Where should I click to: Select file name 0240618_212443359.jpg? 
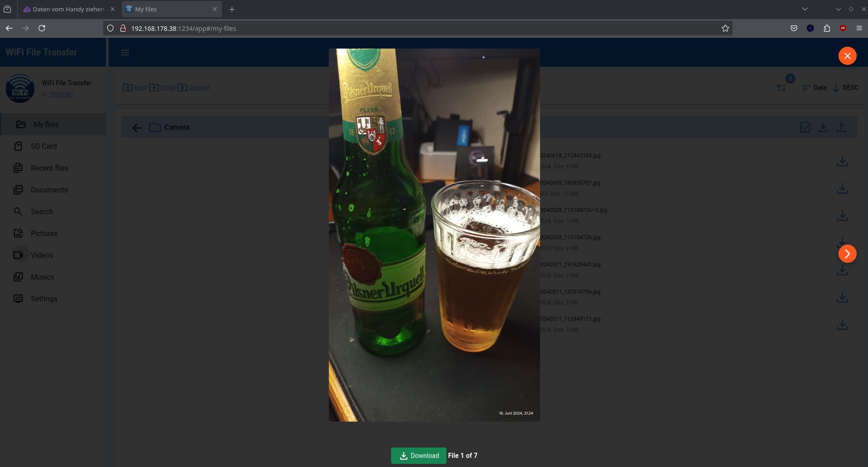point(570,156)
